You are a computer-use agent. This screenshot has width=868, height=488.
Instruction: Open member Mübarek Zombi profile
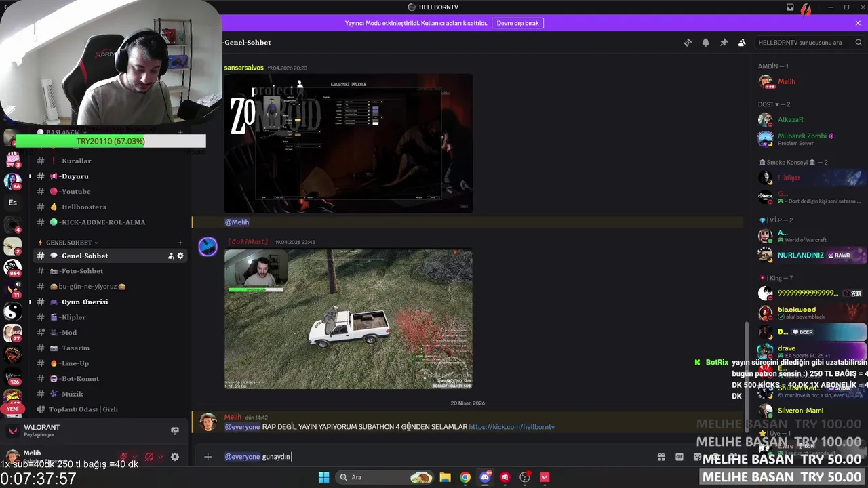pyautogui.click(x=810, y=139)
